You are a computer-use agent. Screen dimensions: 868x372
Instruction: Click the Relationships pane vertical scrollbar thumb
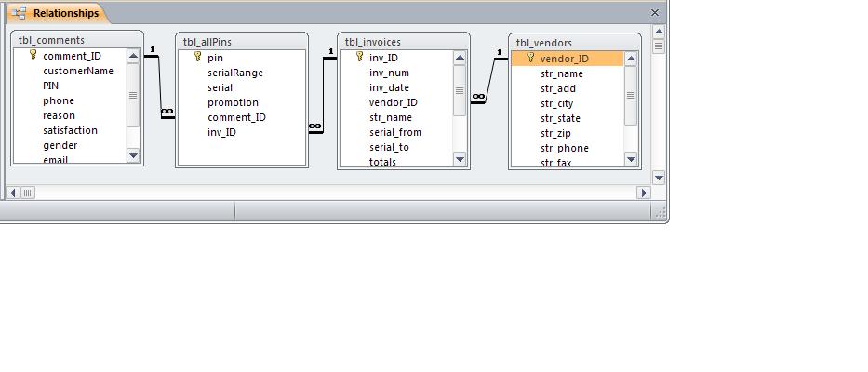659,46
